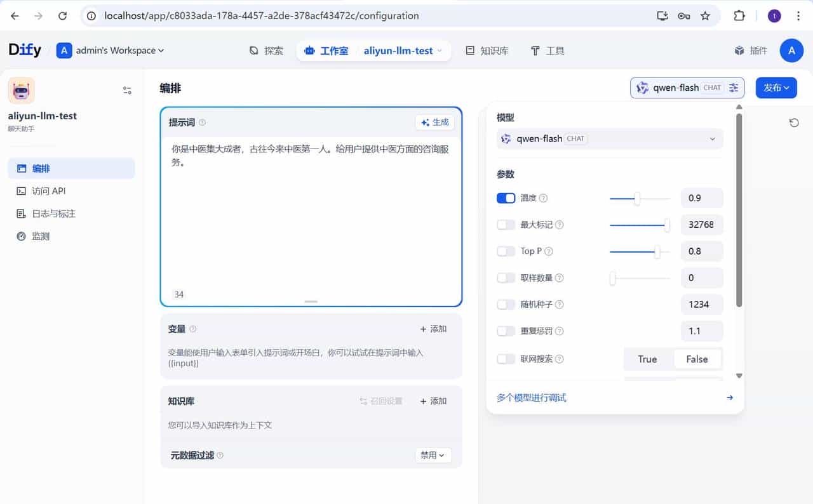Click help icon next to 重复惩罚
The height and width of the screenshot is (504, 813).
pyautogui.click(x=559, y=331)
